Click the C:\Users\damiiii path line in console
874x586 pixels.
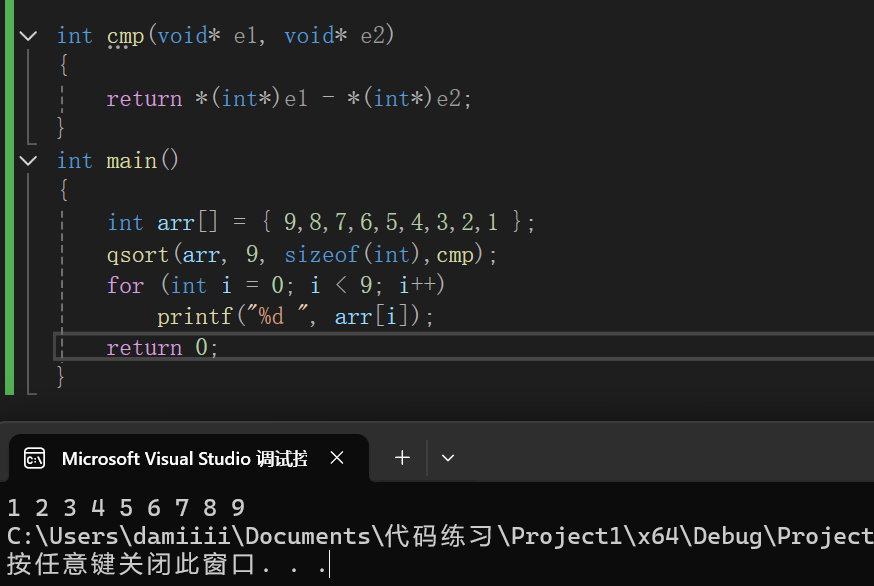click(440, 536)
